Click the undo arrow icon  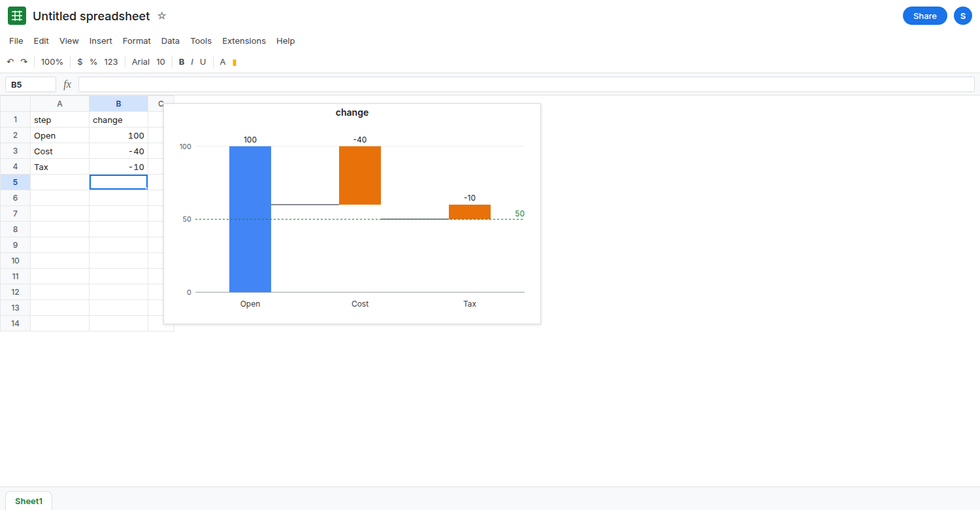coord(10,61)
